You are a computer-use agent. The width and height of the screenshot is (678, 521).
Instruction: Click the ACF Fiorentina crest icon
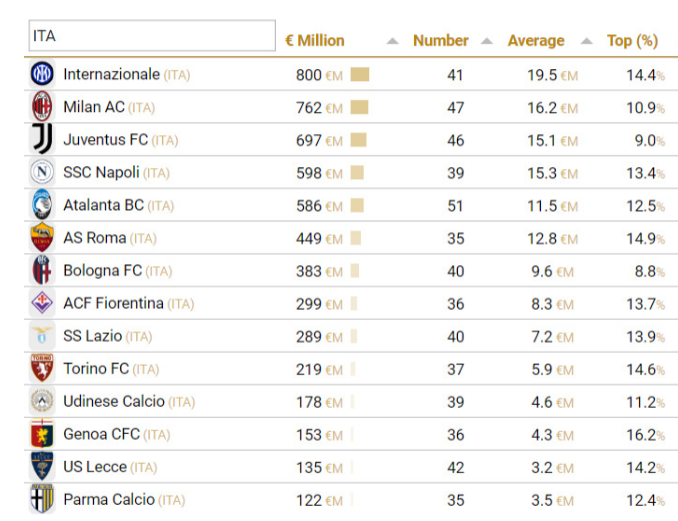(x=42, y=303)
